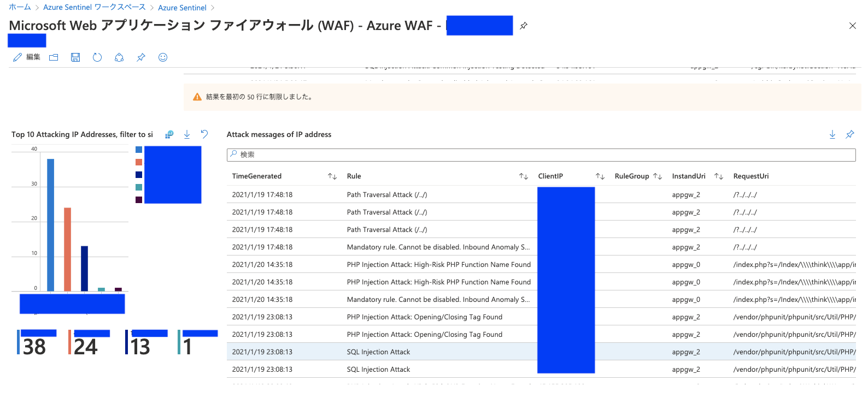
Task: Open the workbook folder icon in toolbar
Action: (x=54, y=57)
